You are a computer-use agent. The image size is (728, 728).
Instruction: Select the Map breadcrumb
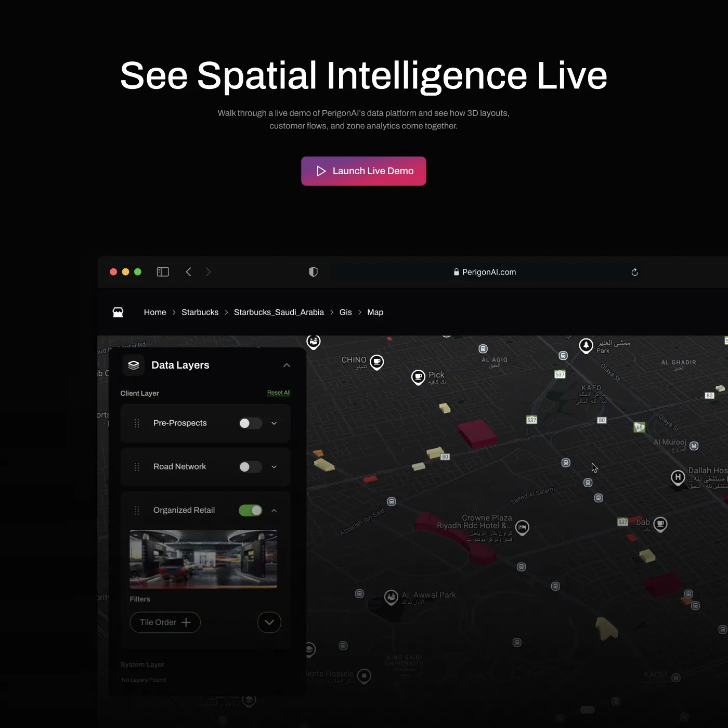click(375, 312)
